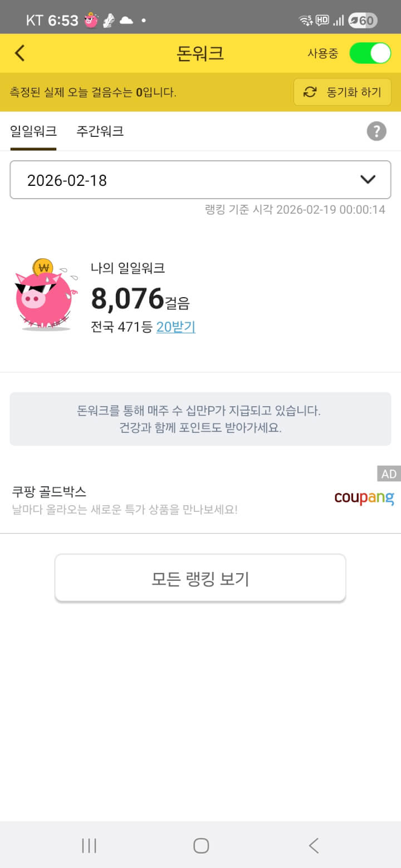This screenshot has height=868, width=401.
Task: Tap the 8,076 step count text
Action: point(127,299)
